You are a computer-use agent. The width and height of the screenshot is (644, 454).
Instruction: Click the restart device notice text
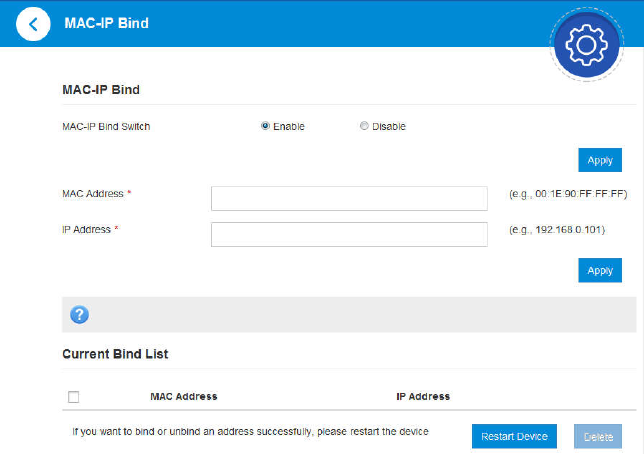tap(250, 432)
